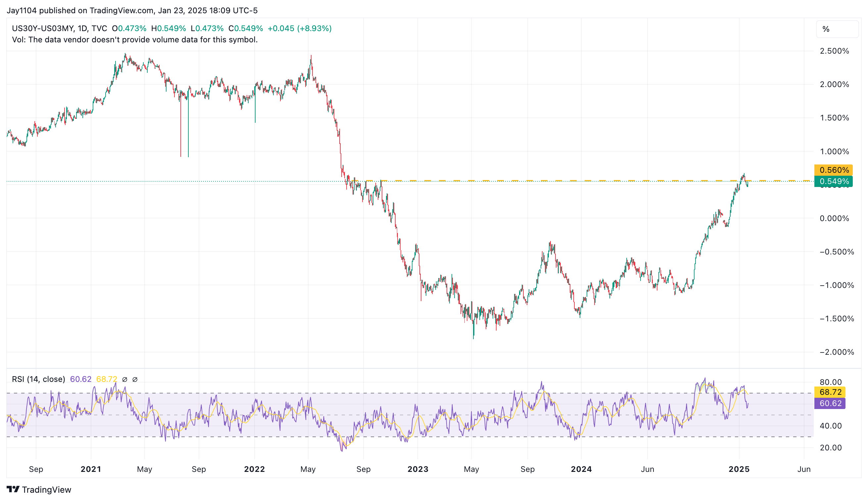Click the 2021 time axis label
Image resolution: width=868 pixels, height=501 pixels.
[x=91, y=469]
